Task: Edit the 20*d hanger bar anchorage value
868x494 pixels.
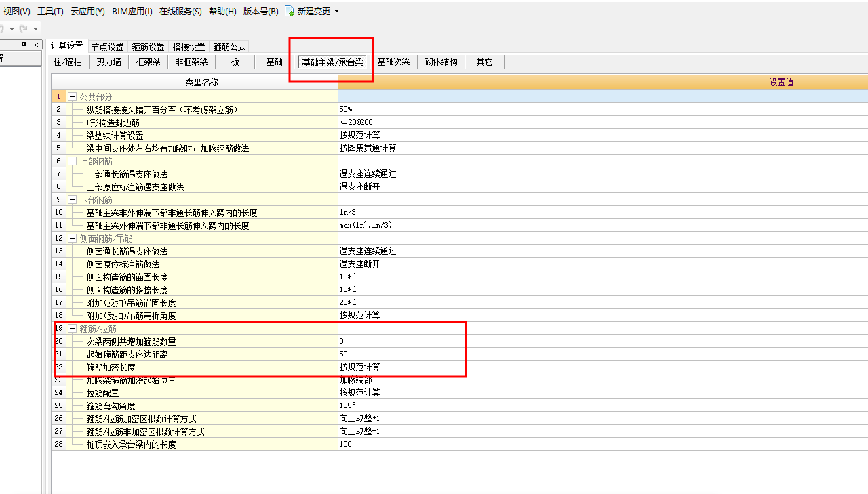Action: pos(603,302)
